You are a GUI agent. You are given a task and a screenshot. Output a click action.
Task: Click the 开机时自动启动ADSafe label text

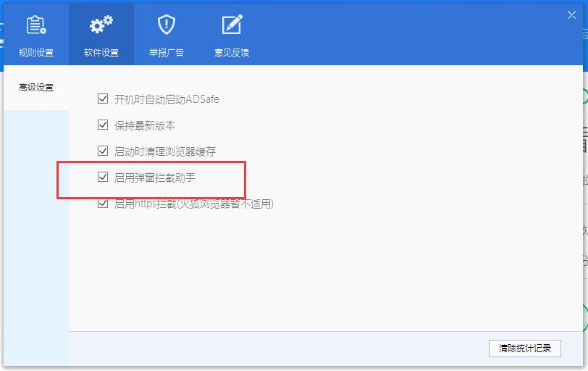[167, 99]
